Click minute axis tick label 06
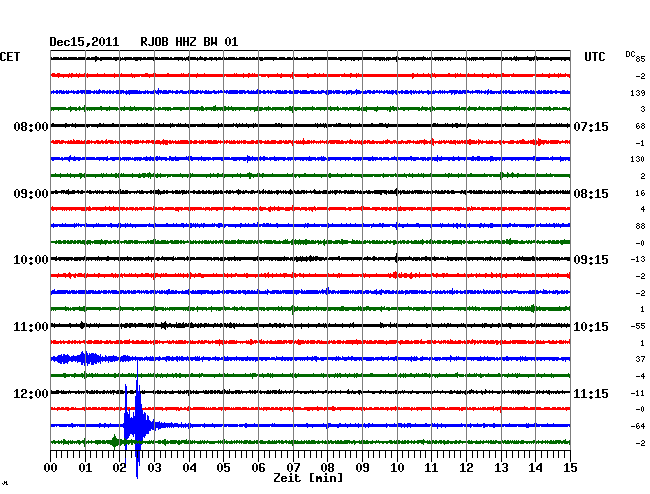This screenshot has height=494, width=650. click(x=258, y=468)
